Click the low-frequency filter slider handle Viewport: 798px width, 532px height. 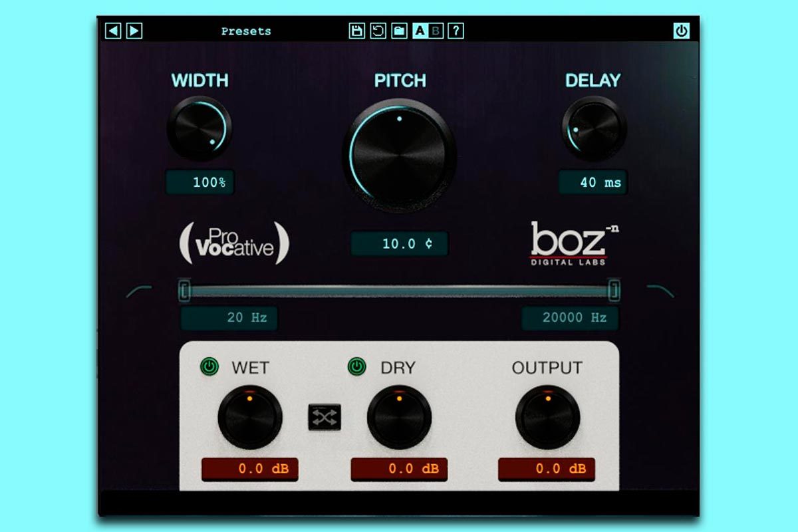click(185, 290)
